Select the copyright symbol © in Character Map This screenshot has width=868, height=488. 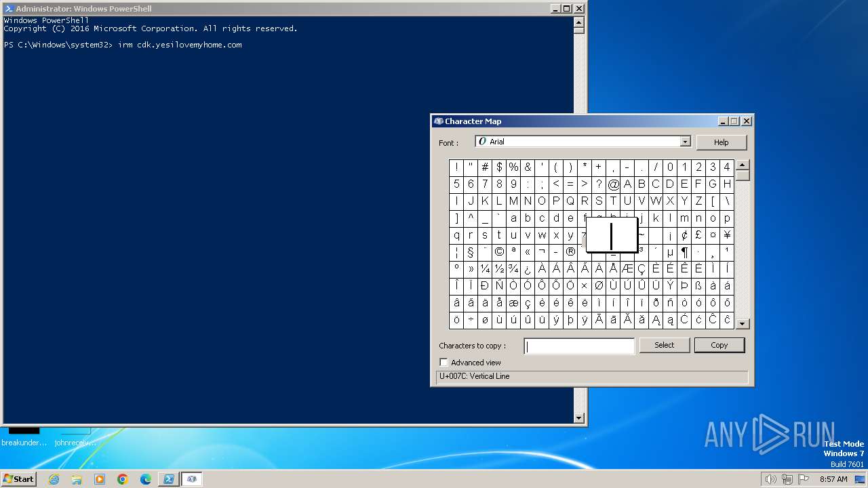499,252
